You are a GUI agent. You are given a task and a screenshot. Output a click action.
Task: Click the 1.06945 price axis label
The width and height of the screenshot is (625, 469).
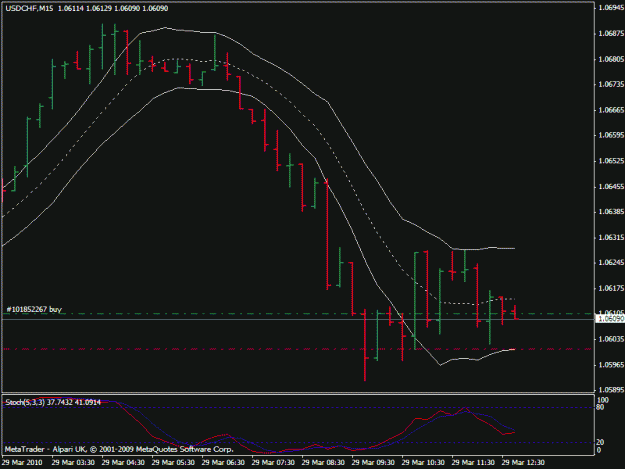611,8
